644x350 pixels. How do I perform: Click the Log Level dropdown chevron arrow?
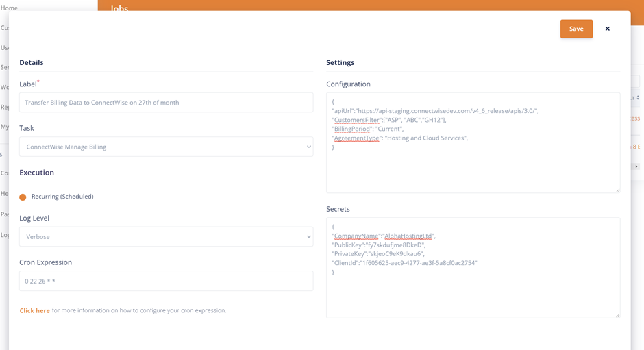point(308,236)
